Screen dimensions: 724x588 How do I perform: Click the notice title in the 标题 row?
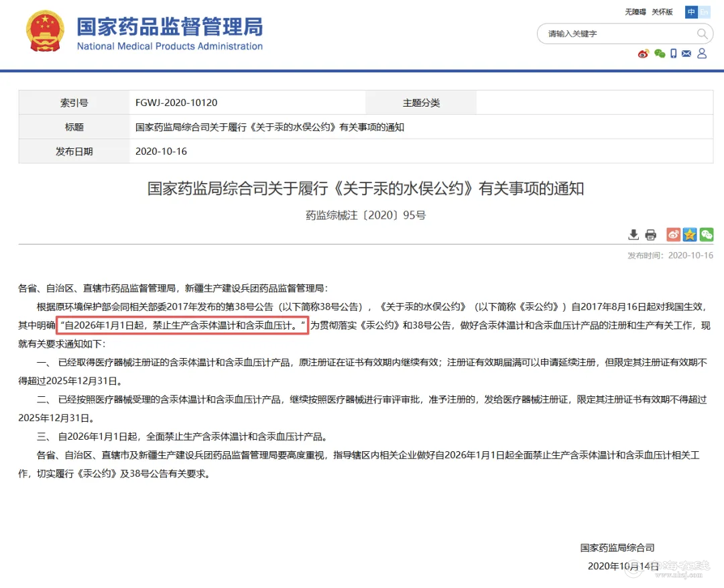(x=269, y=127)
